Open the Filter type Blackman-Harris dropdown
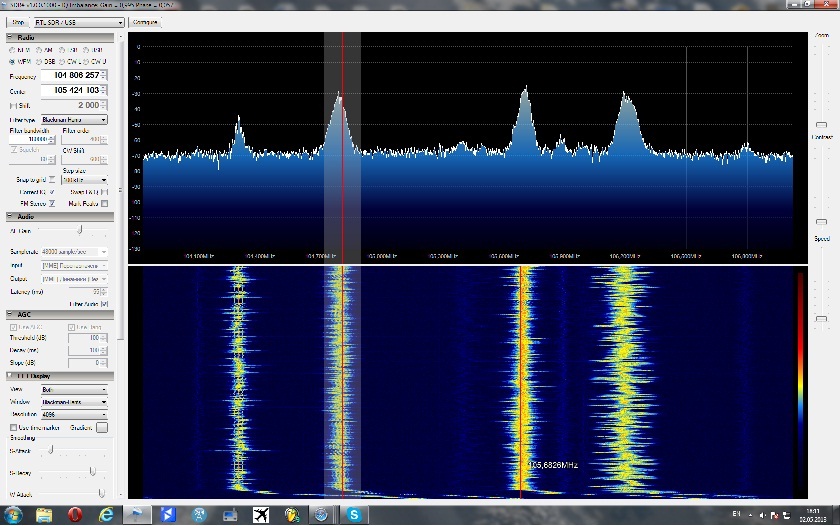The width and height of the screenshot is (840, 526). pyautogui.click(x=74, y=119)
